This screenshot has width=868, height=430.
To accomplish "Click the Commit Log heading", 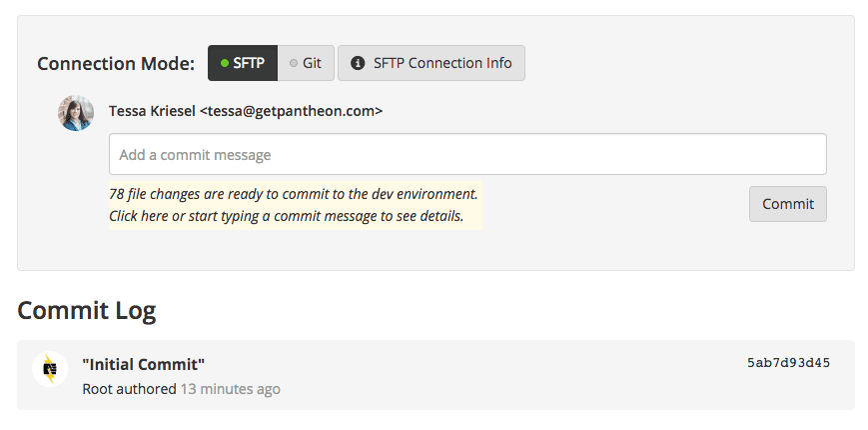I will (86, 310).
